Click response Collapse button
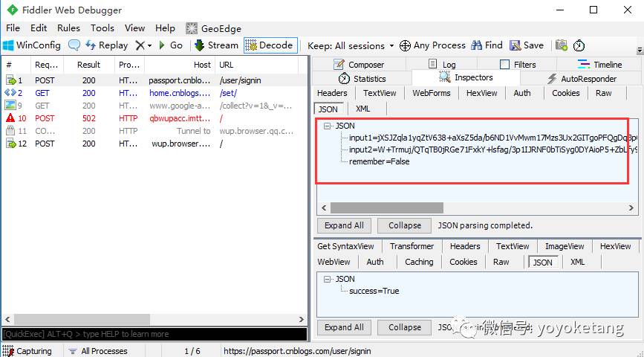 click(405, 327)
